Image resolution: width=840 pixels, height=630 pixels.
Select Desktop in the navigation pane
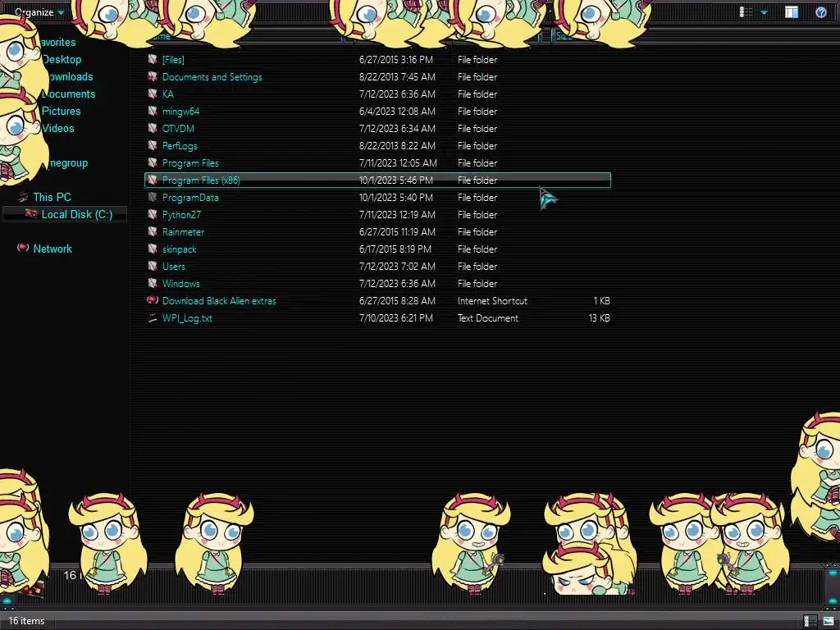click(x=62, y=59)
